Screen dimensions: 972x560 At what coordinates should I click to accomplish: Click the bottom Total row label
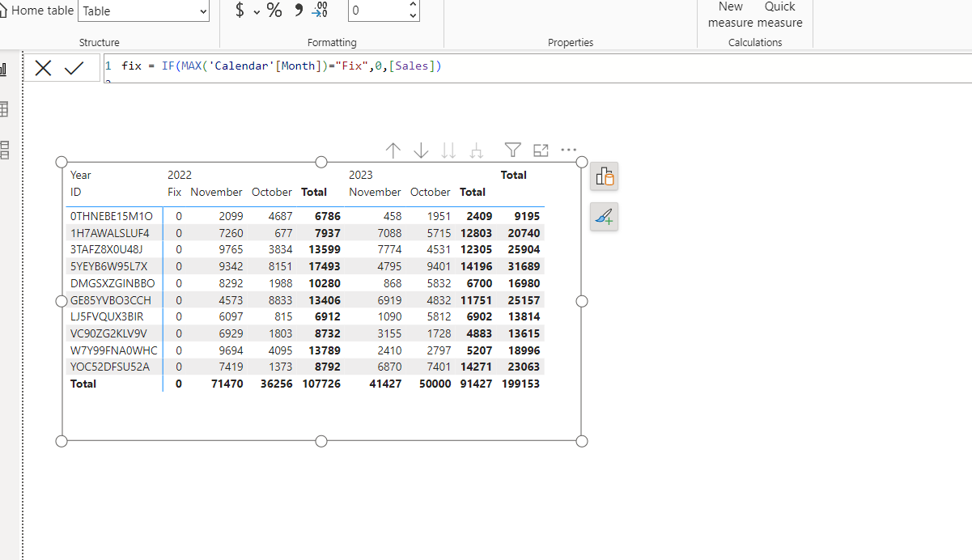tap(83, 384)
